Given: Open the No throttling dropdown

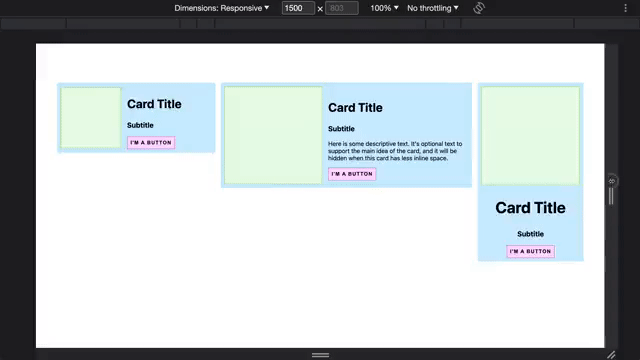Looking at the screenshot, I should pos(433,8).
